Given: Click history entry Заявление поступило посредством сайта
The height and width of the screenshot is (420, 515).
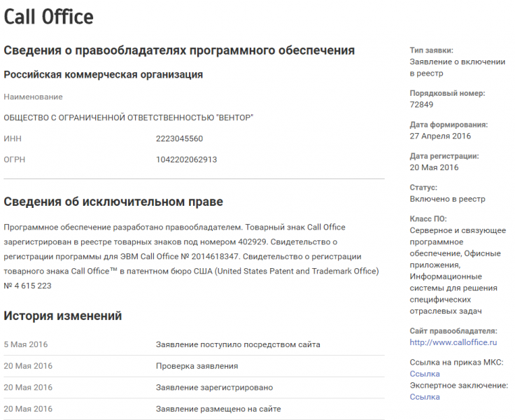Looking at the screenshot, I should click(238, 344).
